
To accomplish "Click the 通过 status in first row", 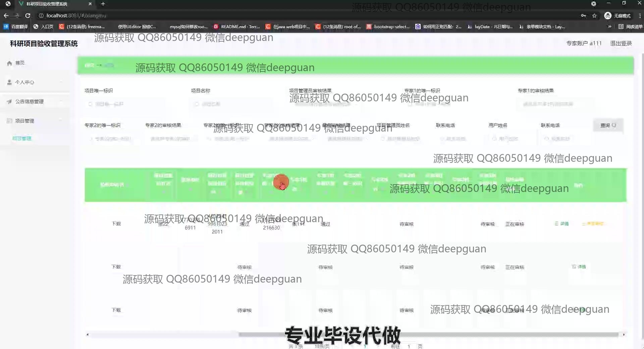I will [x=245, y=224].
